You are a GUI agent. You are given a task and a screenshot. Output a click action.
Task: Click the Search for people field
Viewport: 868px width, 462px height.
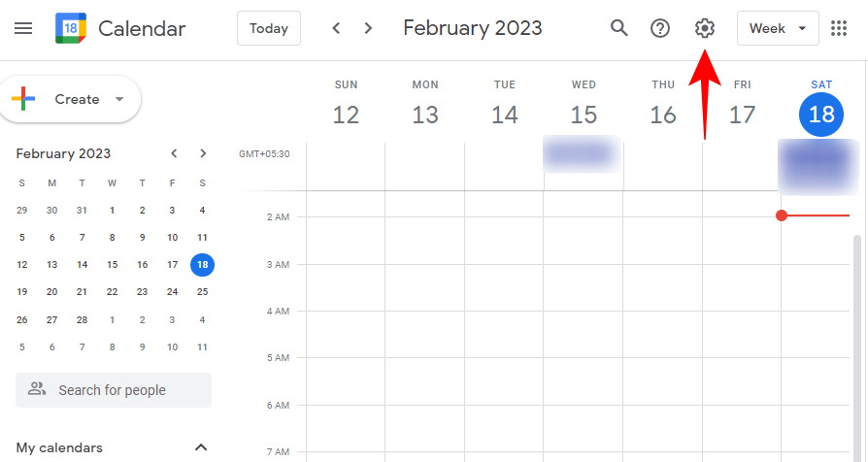click(113, 390)
